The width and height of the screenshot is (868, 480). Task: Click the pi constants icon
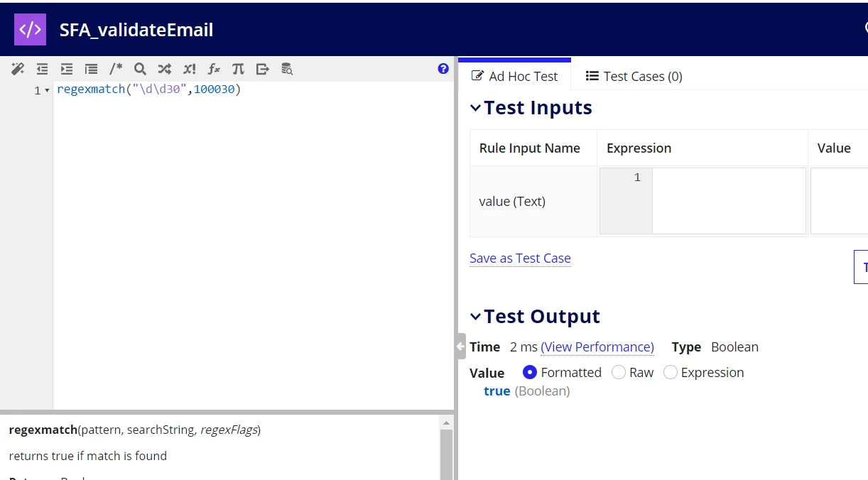tap(238, 69)
